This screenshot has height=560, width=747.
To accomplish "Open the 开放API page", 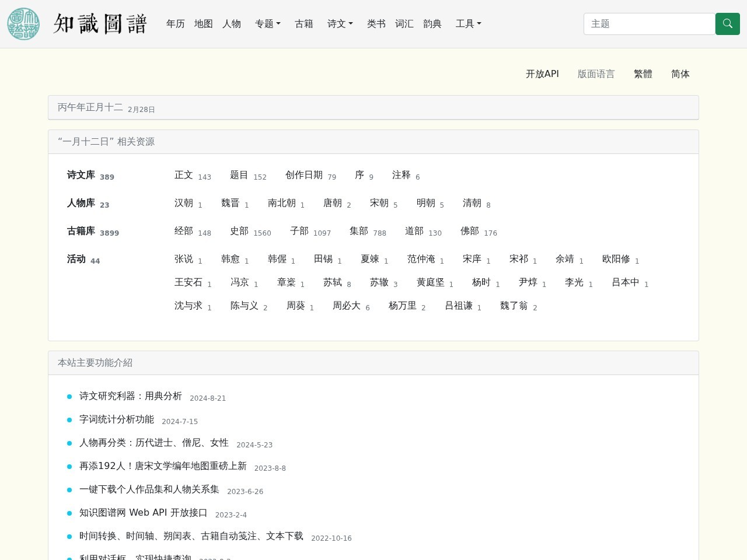I will (542, 74).
